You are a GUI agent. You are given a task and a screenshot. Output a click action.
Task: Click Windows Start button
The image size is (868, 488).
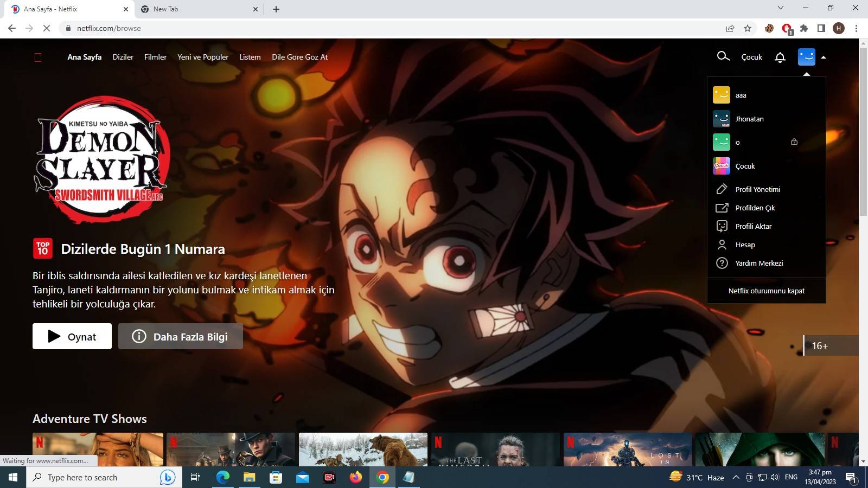(13, 477)
